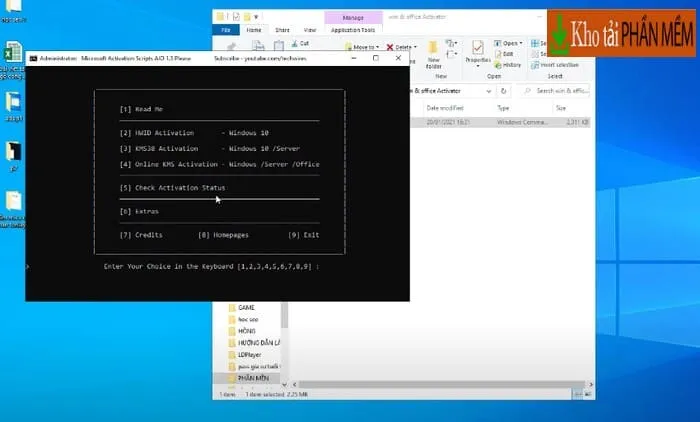Click the address bar path text
700x422 pixels.
[x=437, y=91]
